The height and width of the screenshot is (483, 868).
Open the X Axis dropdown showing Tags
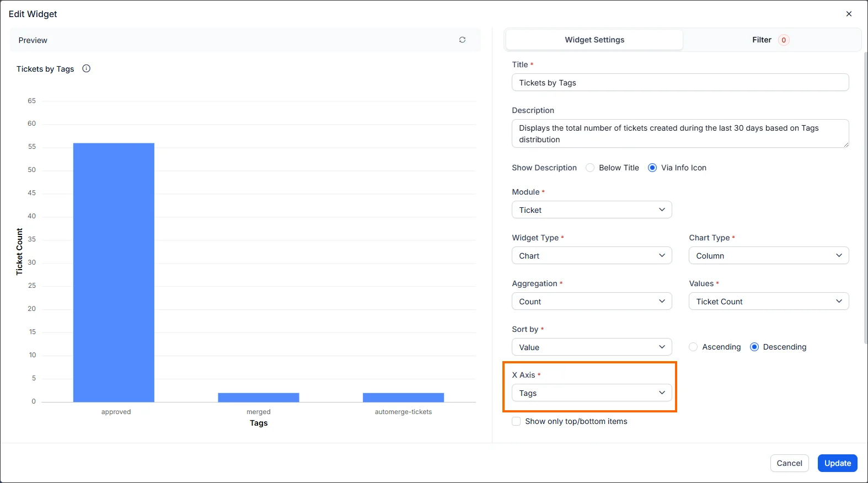592,393
